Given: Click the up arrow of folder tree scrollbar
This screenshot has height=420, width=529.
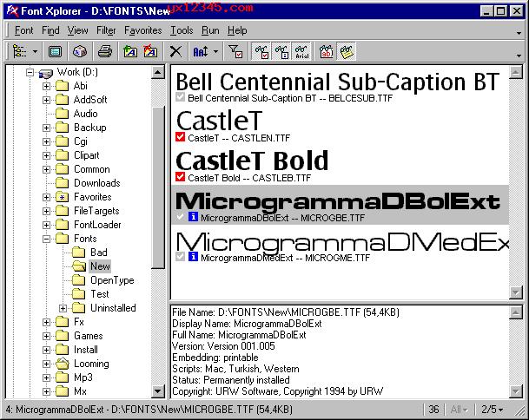Looking at the screenshot, I should tap(158, 72).
